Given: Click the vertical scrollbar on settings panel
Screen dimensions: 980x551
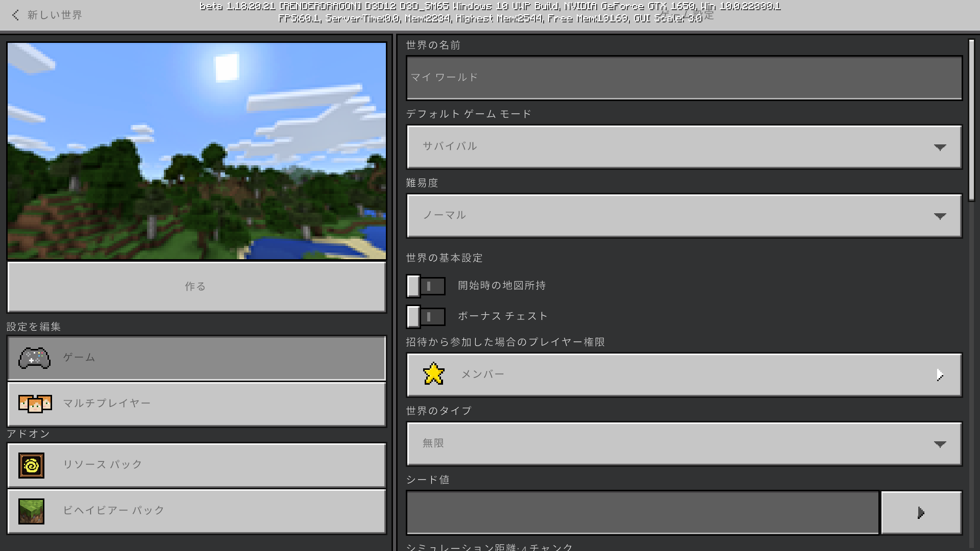Looking at the screenshot, I should pyautogui.click(x=971, y=120).
